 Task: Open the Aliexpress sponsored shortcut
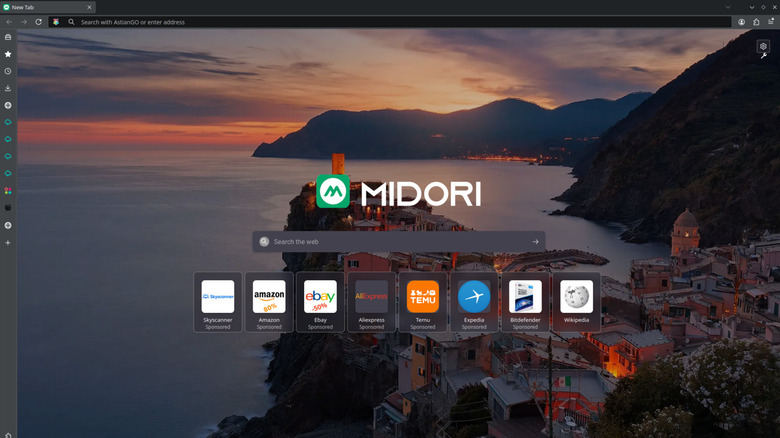372,302
